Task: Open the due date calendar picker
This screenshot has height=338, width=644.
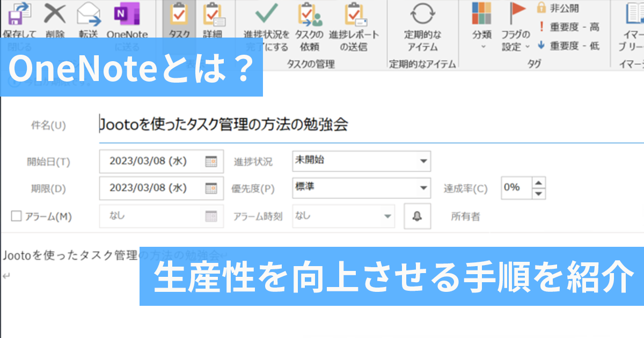Action: 211,188
